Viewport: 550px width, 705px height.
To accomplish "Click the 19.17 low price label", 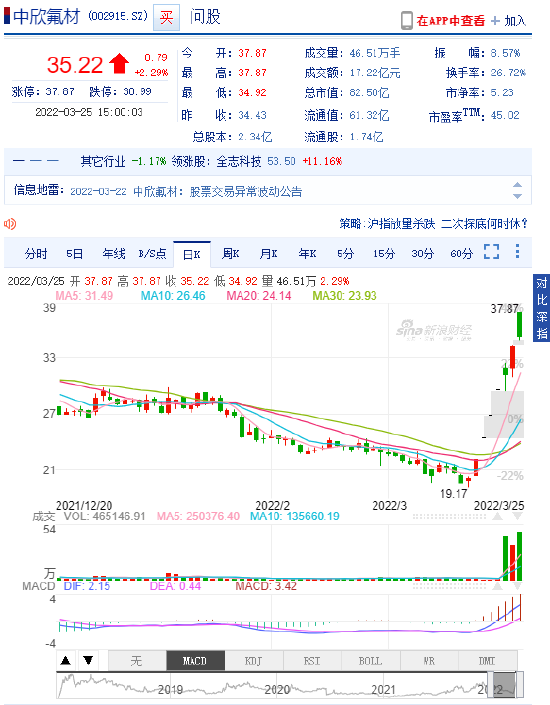I will 454,494.
